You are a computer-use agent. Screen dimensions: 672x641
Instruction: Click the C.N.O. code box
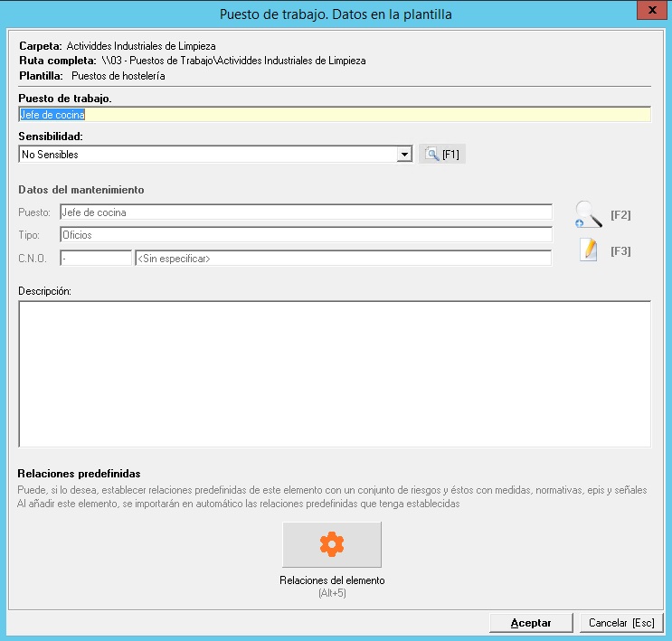(96, 259)
